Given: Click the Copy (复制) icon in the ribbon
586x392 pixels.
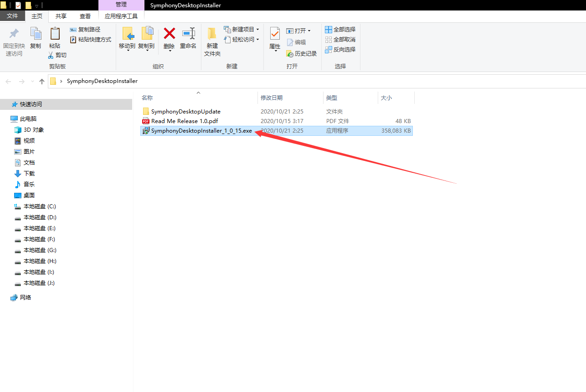Looking at the screenshot, I should pyautogui.click(x=36, y=34).
